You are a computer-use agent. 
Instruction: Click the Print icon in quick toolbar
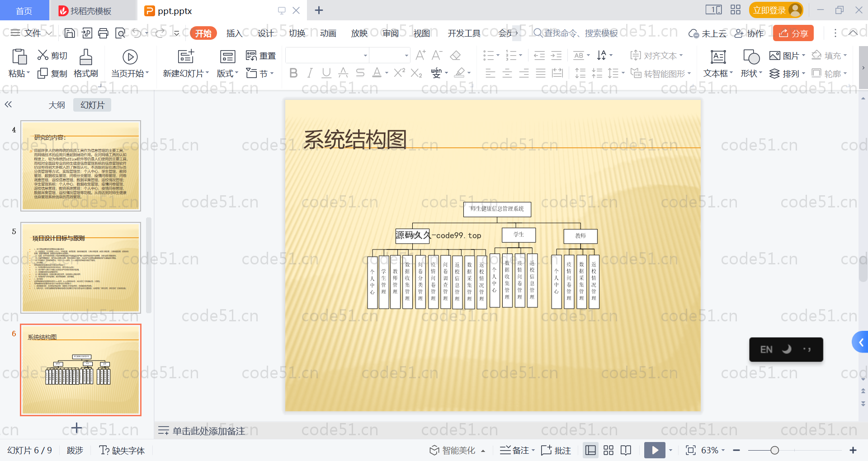tap(104, 33)
